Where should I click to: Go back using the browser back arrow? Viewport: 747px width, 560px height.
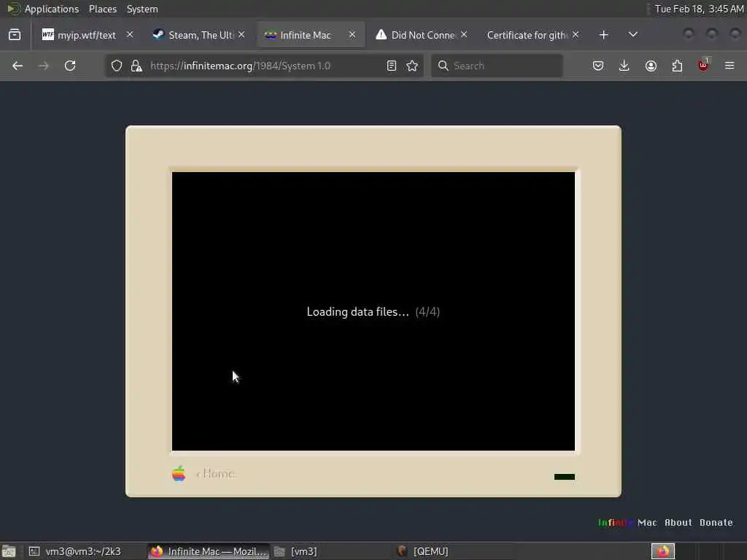click(x=18, y=66)
